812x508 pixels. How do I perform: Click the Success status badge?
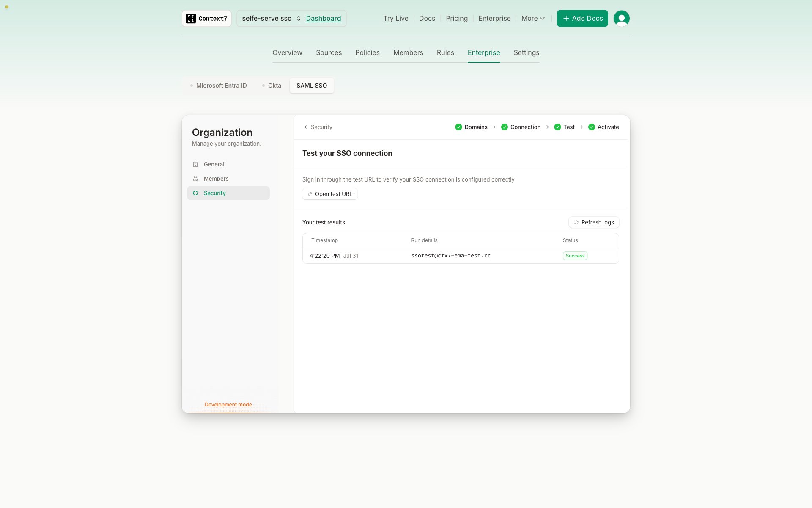pos(575,256)
